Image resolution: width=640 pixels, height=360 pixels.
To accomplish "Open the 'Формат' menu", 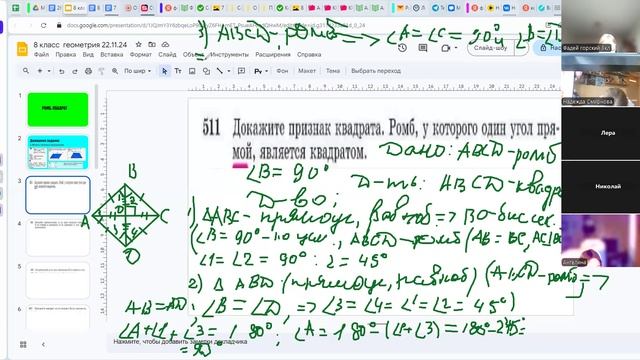I will point(140,54).
